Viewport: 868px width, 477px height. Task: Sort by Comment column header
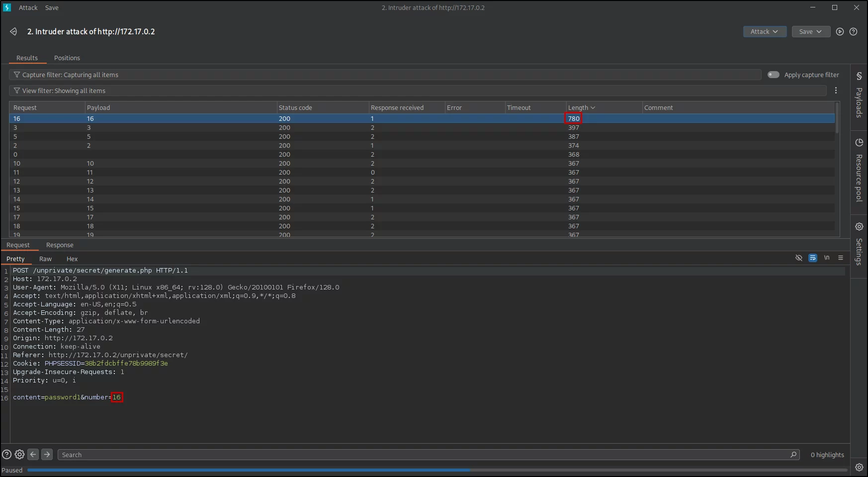click(738, 107)
